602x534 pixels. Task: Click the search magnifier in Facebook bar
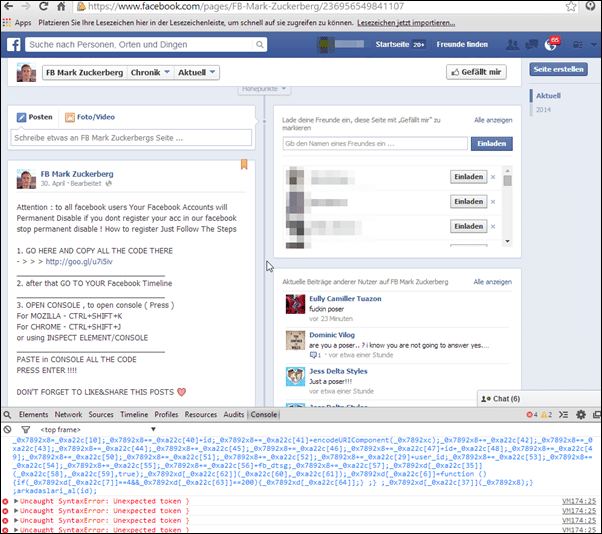pyautogui.click(x=260, y=45)
